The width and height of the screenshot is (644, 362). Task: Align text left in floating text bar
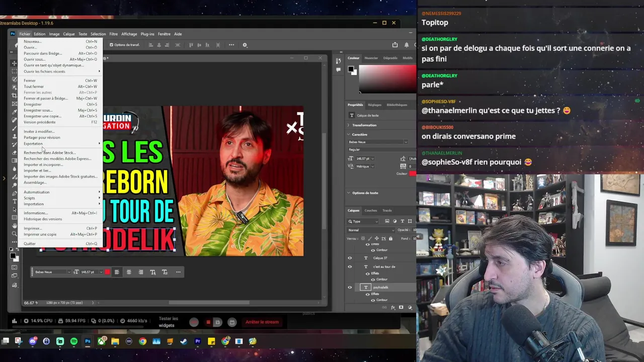tap(117, 272)
